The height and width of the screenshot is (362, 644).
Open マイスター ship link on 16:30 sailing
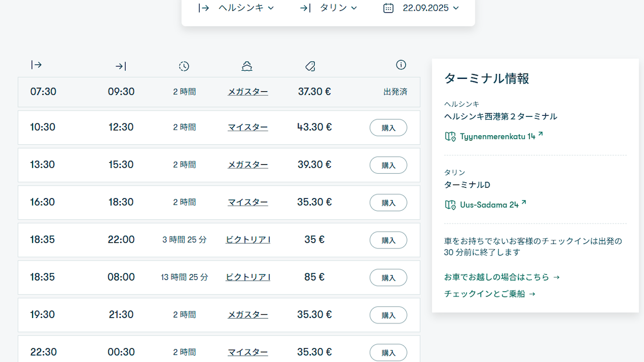pos(248,202)
